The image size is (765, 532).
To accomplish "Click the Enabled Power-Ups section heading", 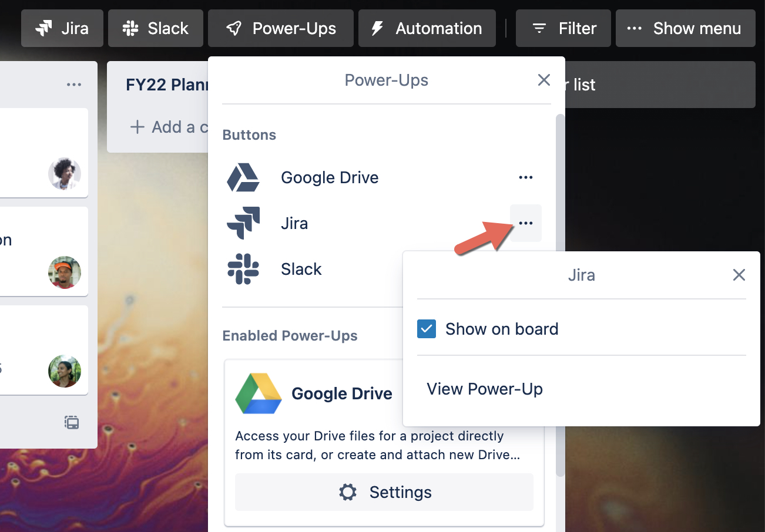I will pyautogui.click(x=290, y=335).
